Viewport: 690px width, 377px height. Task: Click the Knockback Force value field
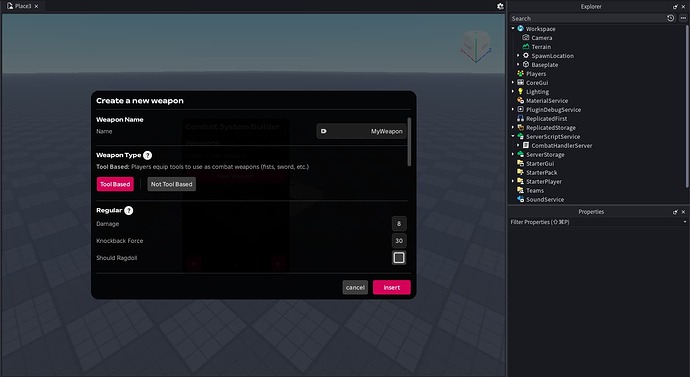click(x=399, y=241)
